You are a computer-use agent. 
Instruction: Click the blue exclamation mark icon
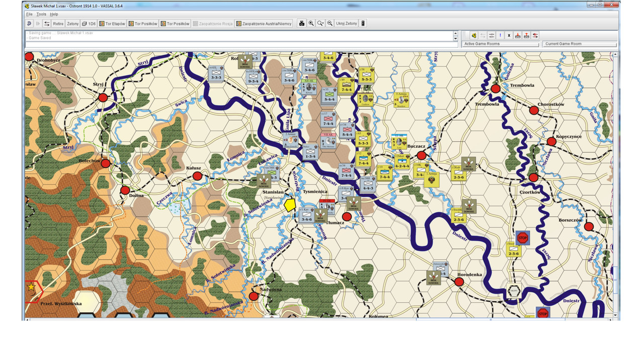500,35
